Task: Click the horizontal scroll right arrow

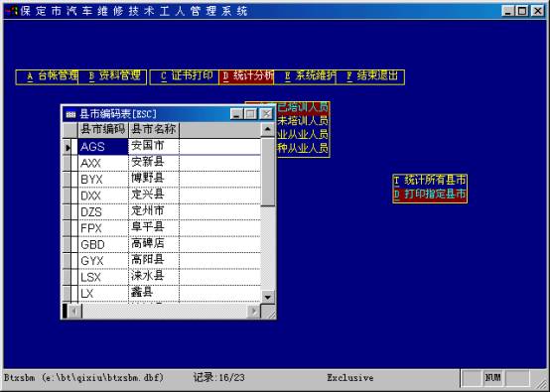Action: coord(254,311)
